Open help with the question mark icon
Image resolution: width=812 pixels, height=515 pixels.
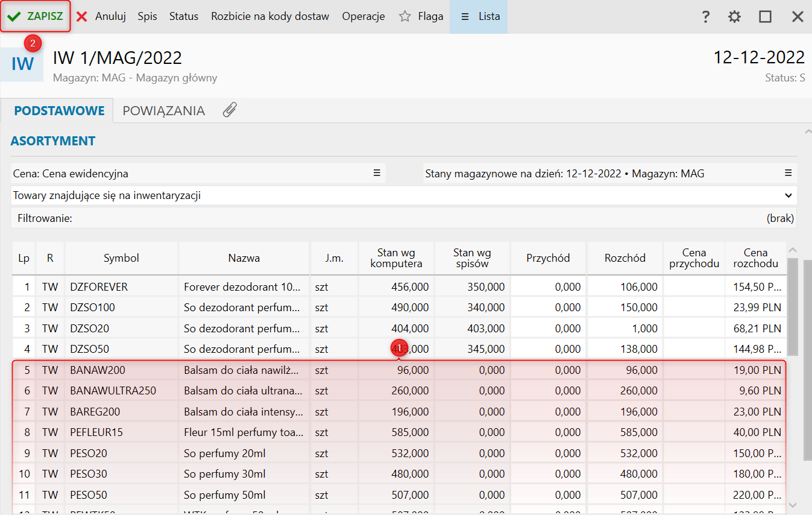tap(705, 17)
